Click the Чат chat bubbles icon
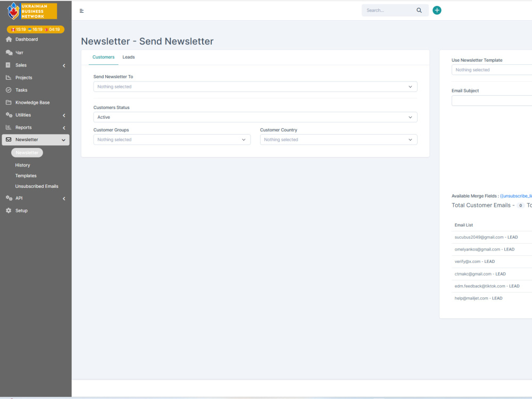The height and width of the screenshot is (399, 532). [x=9, y=53]
